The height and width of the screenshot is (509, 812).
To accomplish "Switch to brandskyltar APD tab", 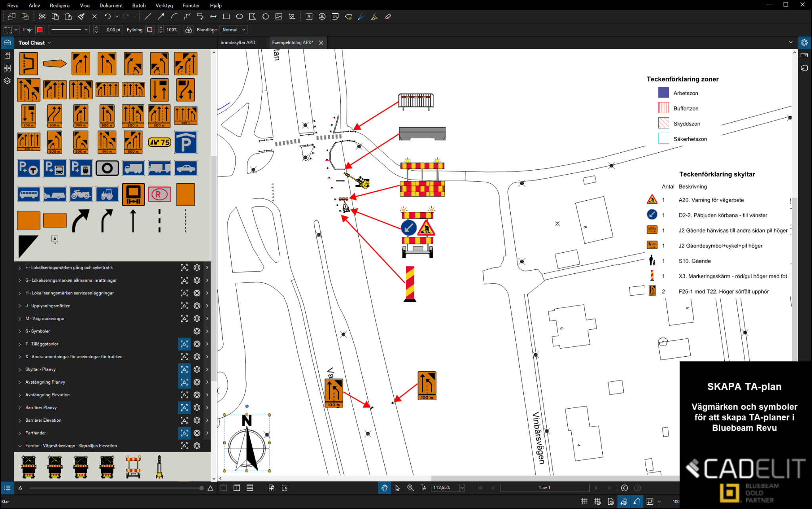I will click(x=238, y=42).
